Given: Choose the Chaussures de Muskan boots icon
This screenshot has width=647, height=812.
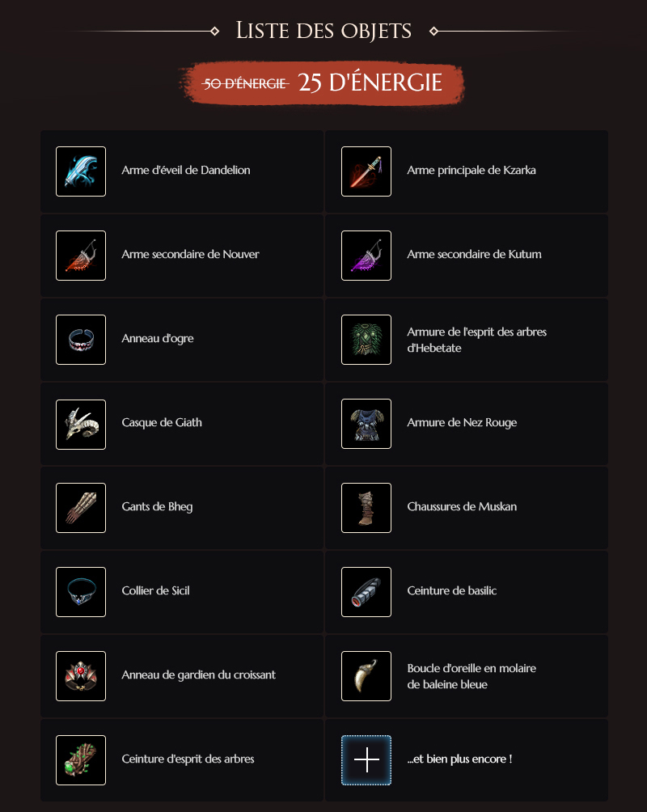Looking at the screenshot, I should pyautogui.click(x=366, y=508).
